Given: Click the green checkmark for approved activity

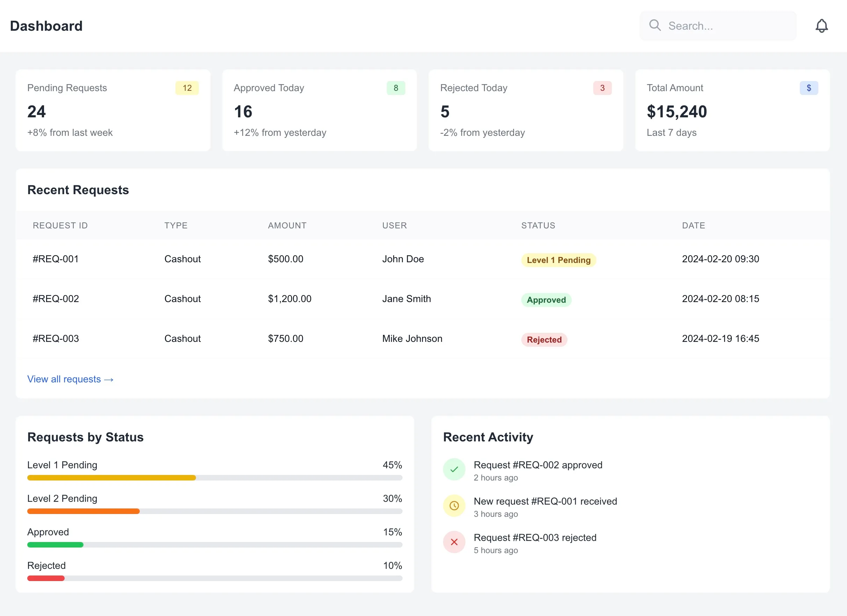Looking at the screenshot, I should click(x=454, y=469).
